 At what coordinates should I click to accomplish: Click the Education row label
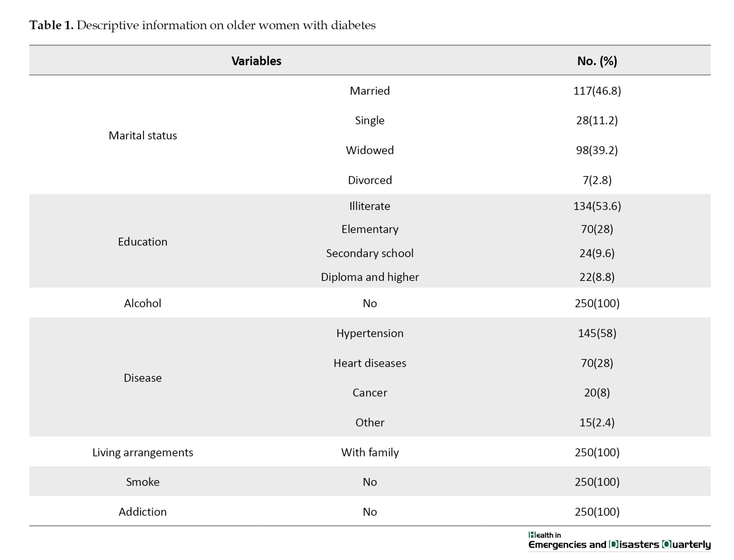[x=143, y=242]
